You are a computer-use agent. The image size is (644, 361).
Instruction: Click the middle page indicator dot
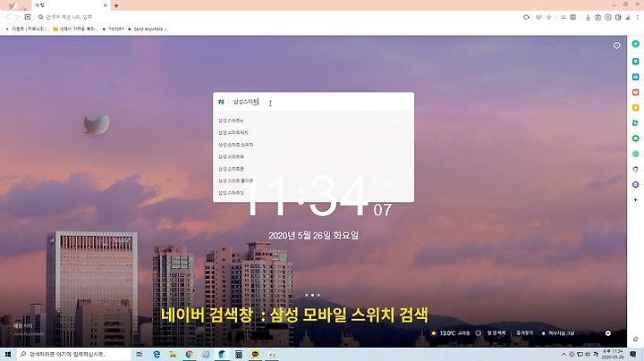coord(312,295)
